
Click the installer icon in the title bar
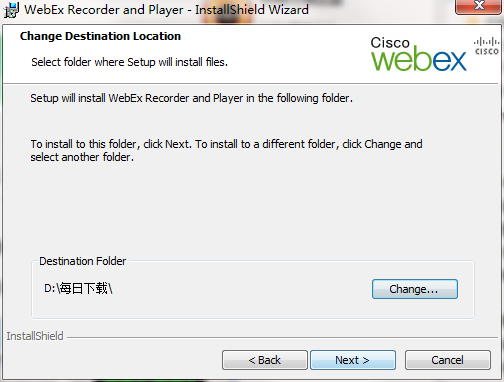[x=11, y=10]
